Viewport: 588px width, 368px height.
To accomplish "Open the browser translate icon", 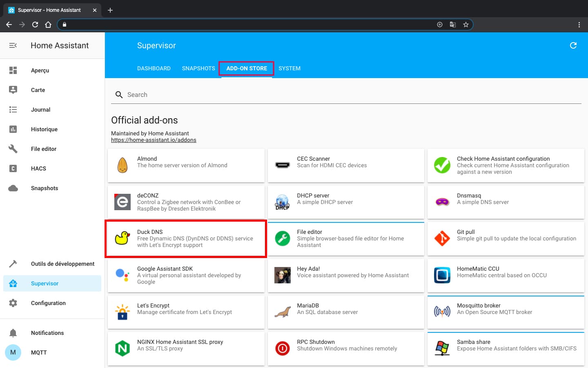I will [x=453, y=25].
